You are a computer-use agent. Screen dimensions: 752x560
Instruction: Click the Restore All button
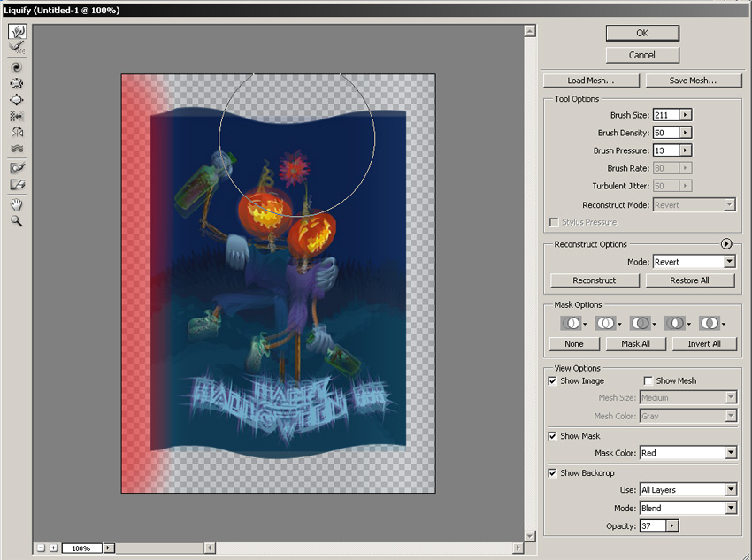point(690,280)
